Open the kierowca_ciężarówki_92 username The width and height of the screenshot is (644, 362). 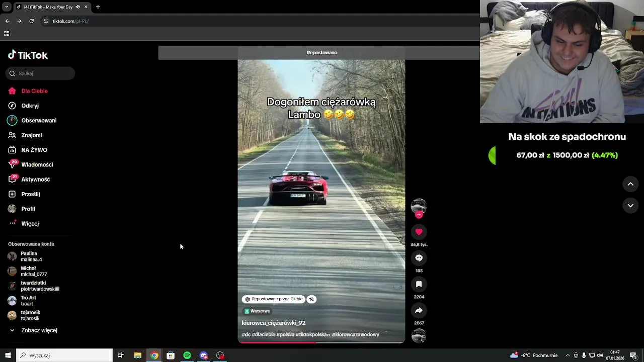[274, 323]
